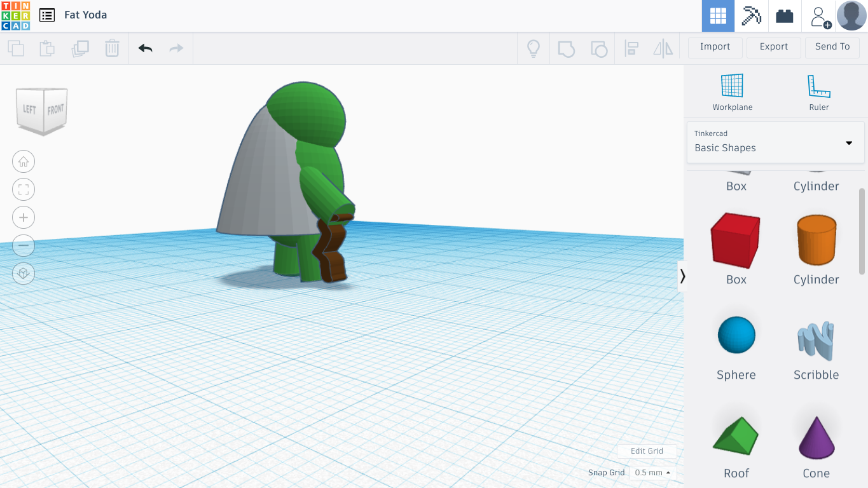
Task: Click the Show all lightbulb icon
Action: pos(534,48)
